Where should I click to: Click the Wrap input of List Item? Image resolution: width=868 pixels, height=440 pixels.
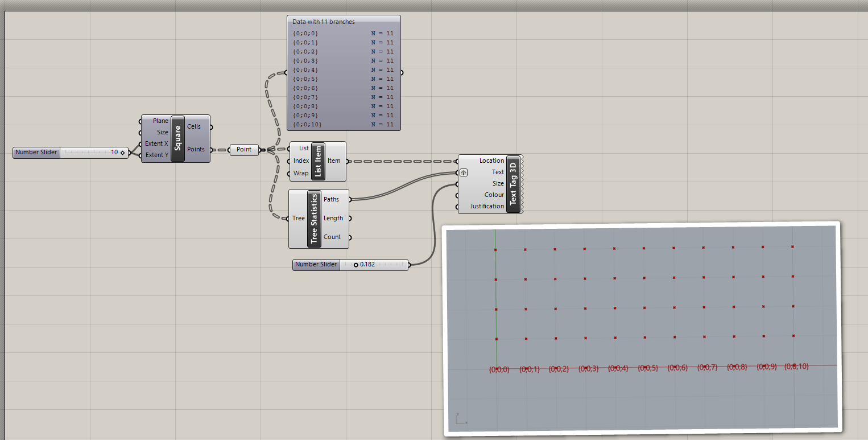click(301, 174)
